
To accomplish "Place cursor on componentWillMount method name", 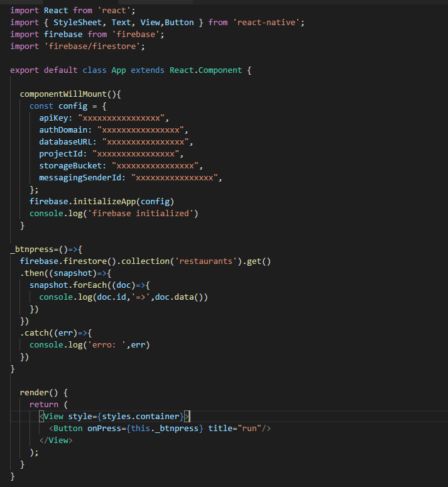I will (63, 94).
